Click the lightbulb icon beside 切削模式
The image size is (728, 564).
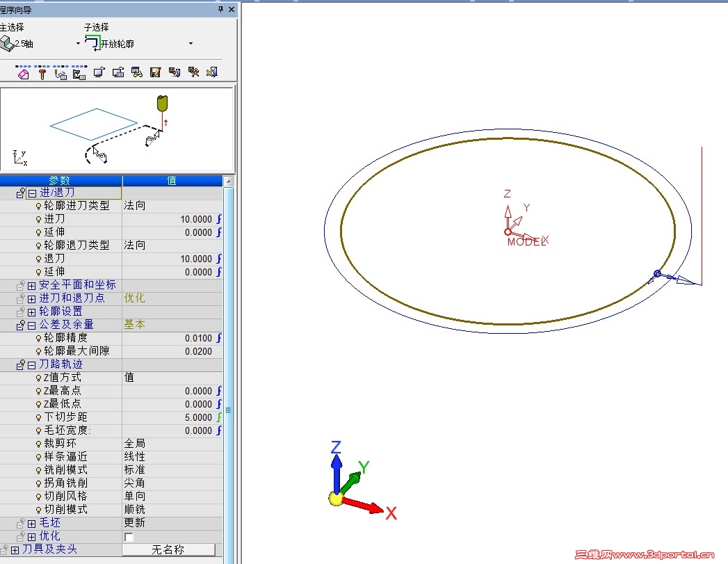pos(38,510)
